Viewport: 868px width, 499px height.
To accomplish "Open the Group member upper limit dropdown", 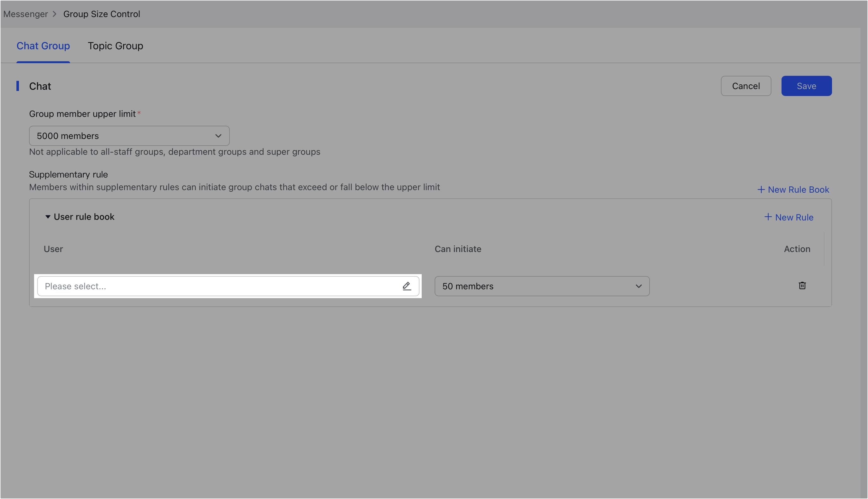I will tap(129, 136).
